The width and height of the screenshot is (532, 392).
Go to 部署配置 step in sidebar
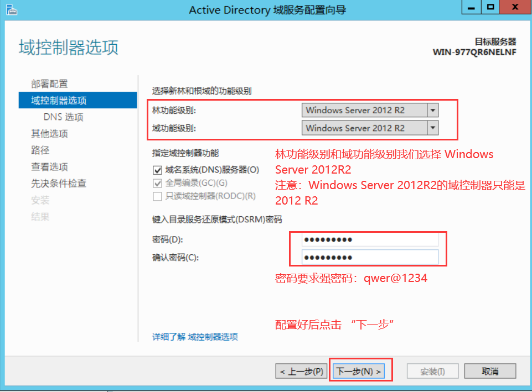click(x=49, y=83)
